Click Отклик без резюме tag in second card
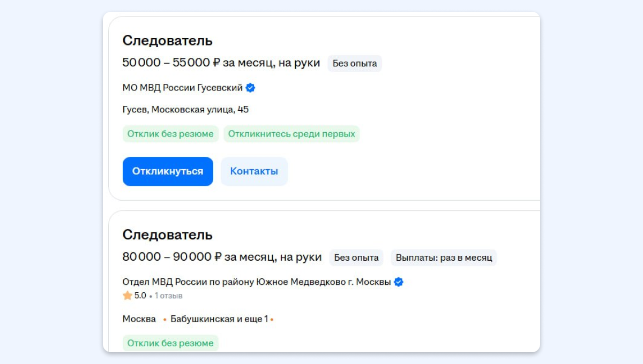 click(170, 343)
